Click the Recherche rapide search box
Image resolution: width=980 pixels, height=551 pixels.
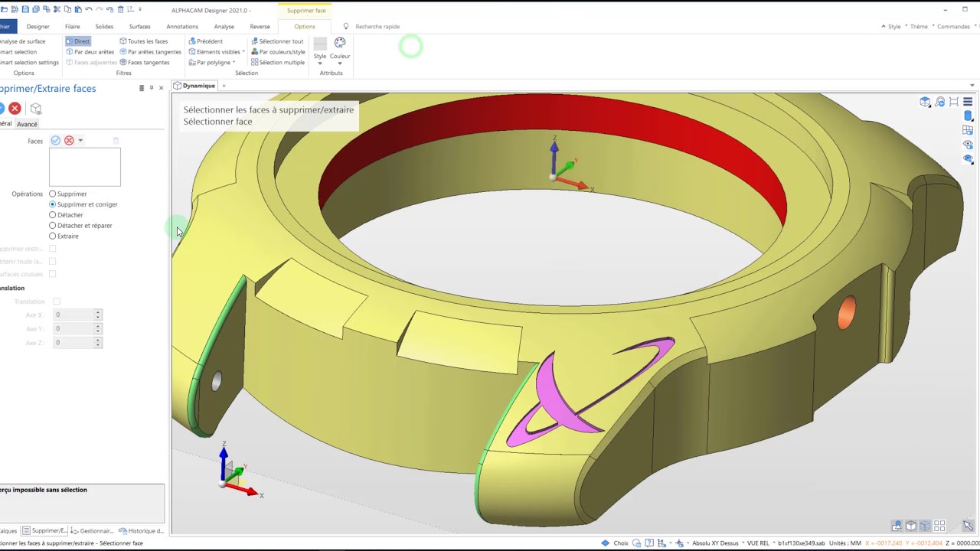pyautogui.click(x=377, y=27)
